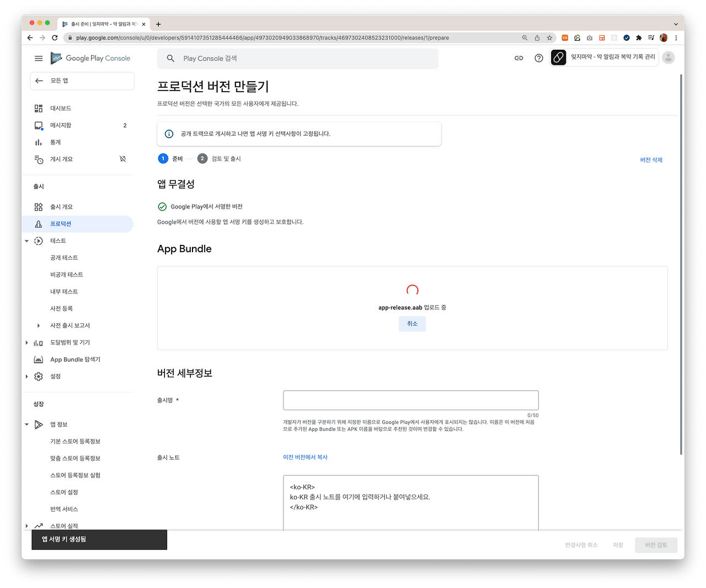The height and width of the screenshot is (588, 706).
Task: Open 스토어 설정
Action: 64,492
